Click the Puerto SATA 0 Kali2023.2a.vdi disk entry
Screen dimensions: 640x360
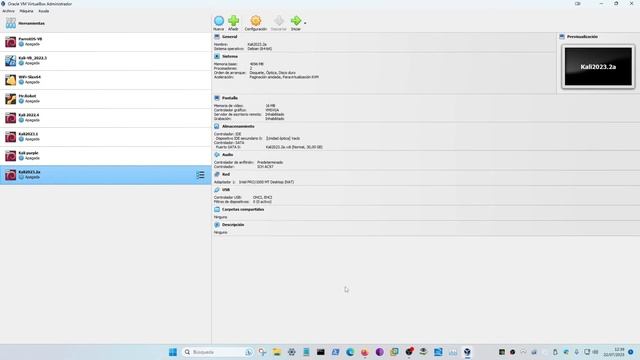[294, 147]
